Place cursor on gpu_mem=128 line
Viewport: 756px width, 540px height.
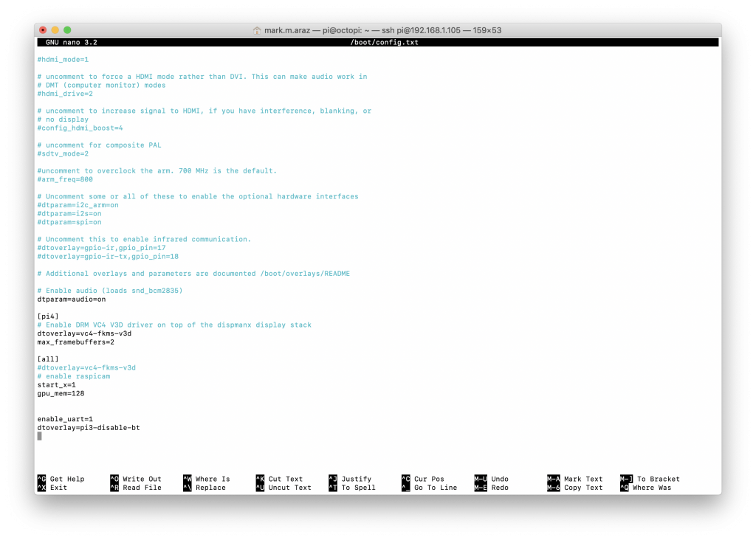pyautogui.click(x=61, y=393)
